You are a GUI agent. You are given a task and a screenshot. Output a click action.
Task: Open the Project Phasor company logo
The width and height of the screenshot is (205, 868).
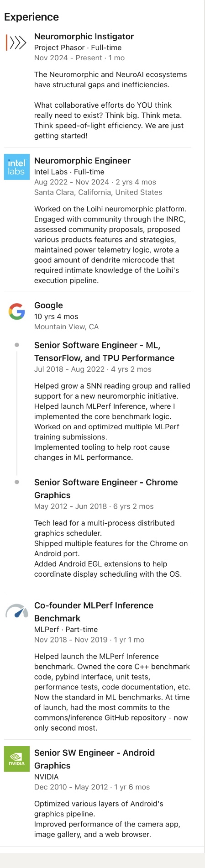point(16,42)
